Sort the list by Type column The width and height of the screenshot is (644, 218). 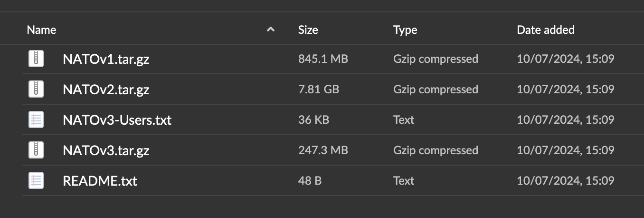405,30
